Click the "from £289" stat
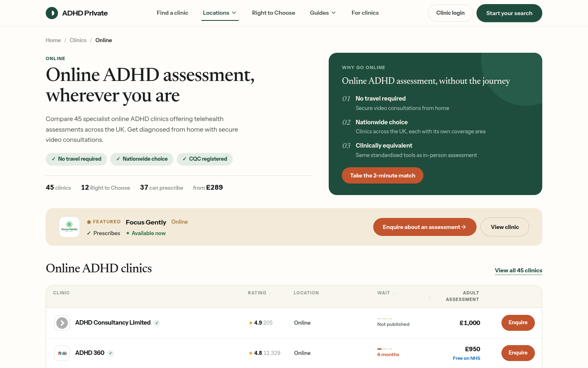The height and width of the screenshot is (368, 588). tap(208, 188)
